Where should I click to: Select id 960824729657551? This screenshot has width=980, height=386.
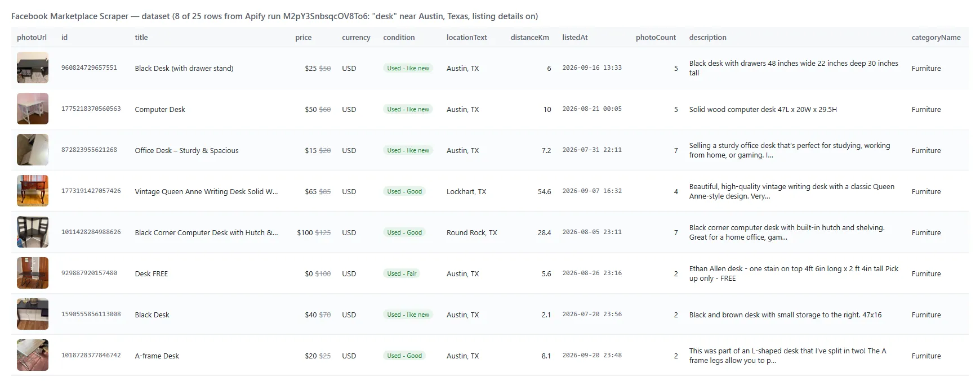(x=89, y=68)
